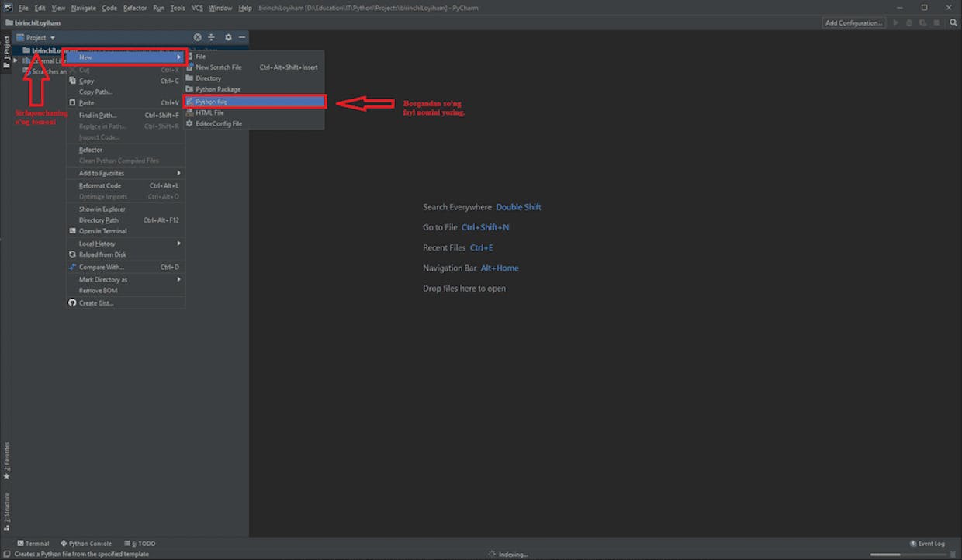This screenshot has width=962, height=560.
Task: Click the Run arrow icon in toolbar
Action: coord(896,22)
